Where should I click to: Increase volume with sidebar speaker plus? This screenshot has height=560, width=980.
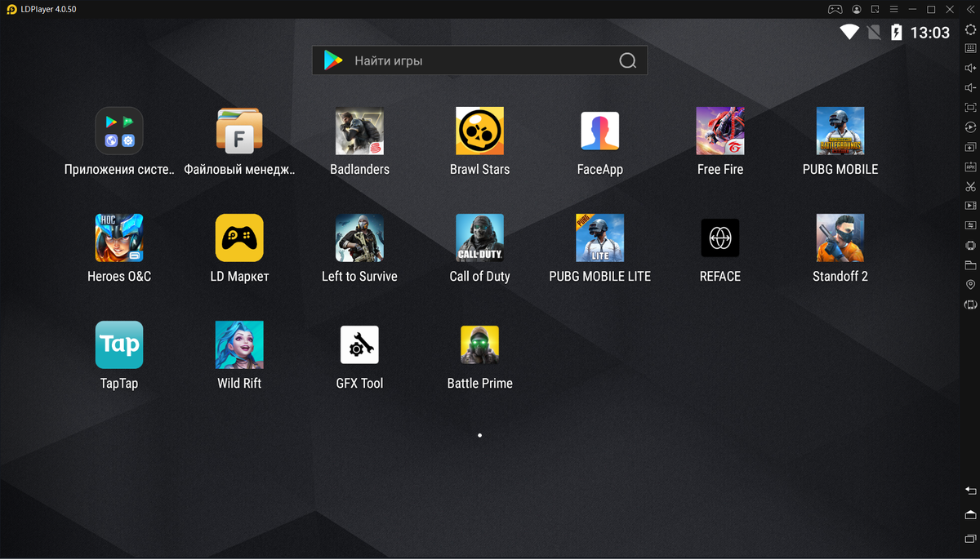point(970,68)
